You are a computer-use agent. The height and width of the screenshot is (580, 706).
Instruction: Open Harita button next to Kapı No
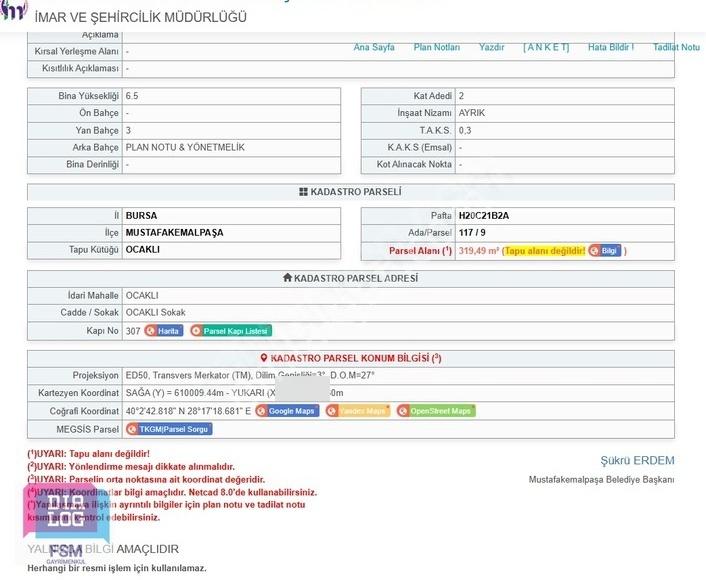tap(164, 331)
